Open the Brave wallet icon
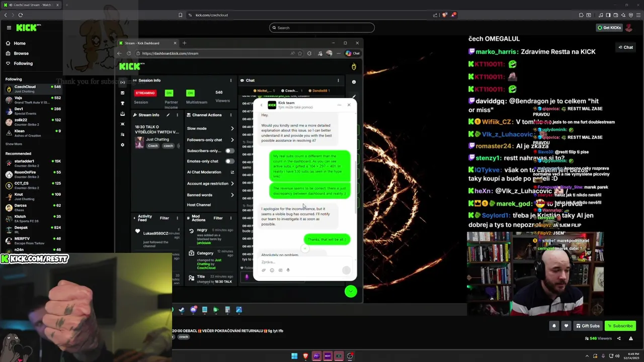 (615, 15)
